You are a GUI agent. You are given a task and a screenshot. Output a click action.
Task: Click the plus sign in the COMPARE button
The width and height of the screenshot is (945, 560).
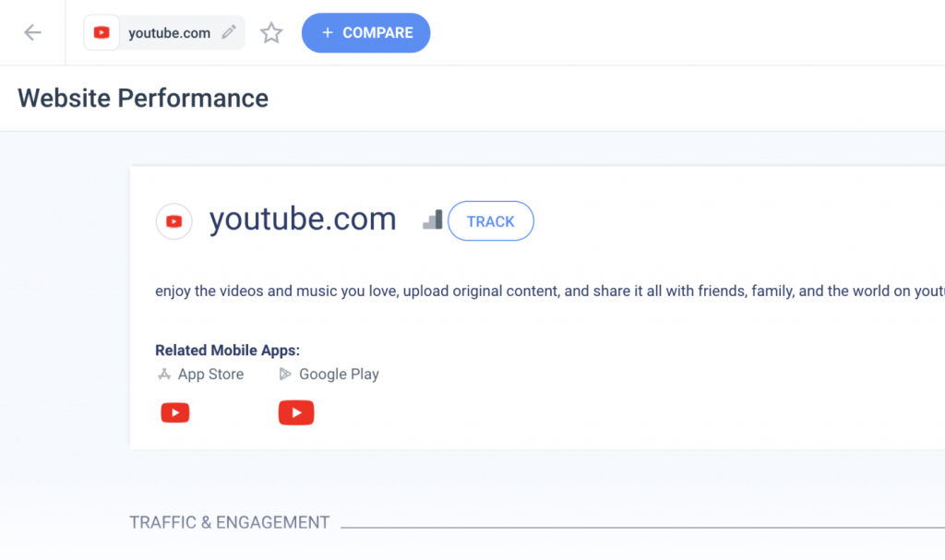pos(327,33)
